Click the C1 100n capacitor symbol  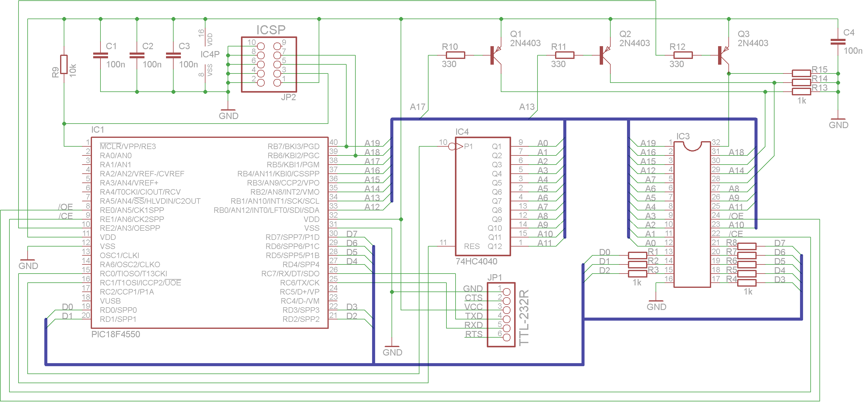point(100,55)
